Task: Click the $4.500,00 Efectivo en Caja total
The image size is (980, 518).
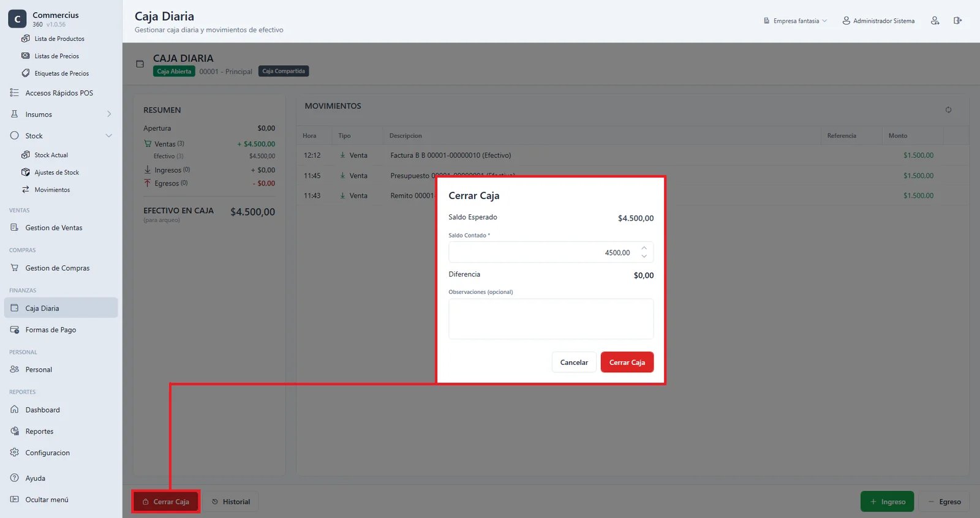Action: pyautogui.click(x=252, y=212)
